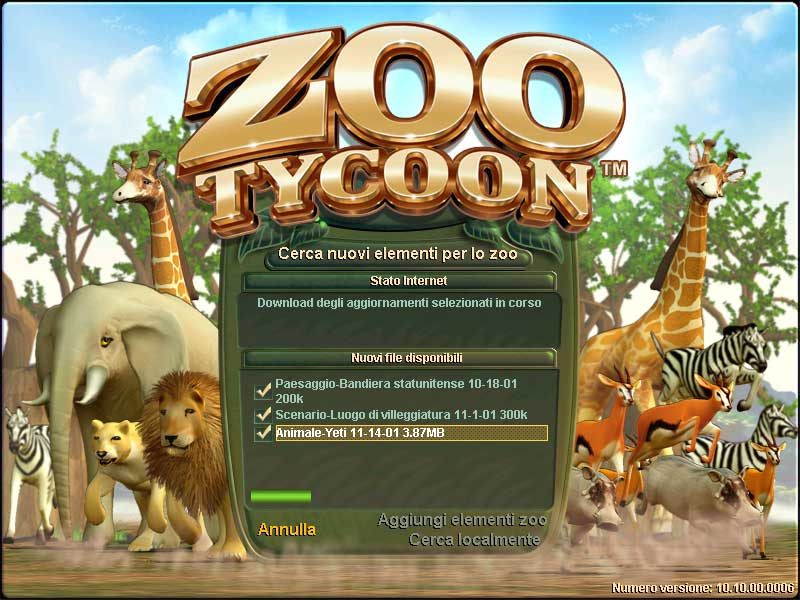Toggle the Scenario-Luogo di villeggiatura checkbox
Viewport: 800px width, 600px height.
263,415
